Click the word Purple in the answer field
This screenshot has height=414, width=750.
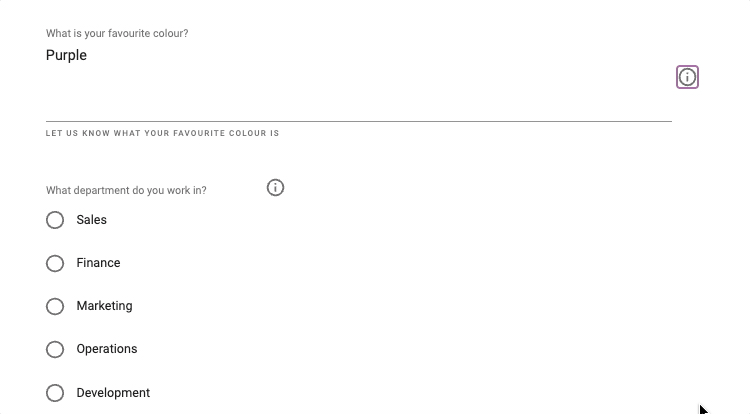tap(66, 55)
